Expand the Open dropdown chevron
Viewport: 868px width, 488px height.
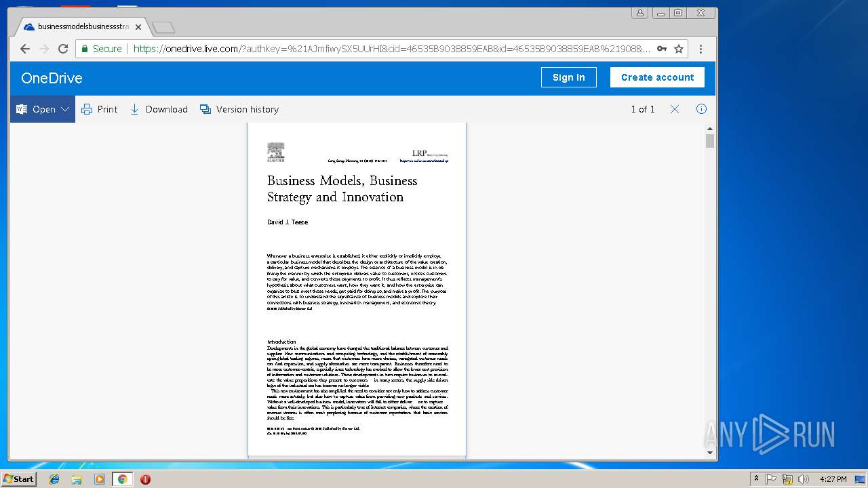(65, 109)
